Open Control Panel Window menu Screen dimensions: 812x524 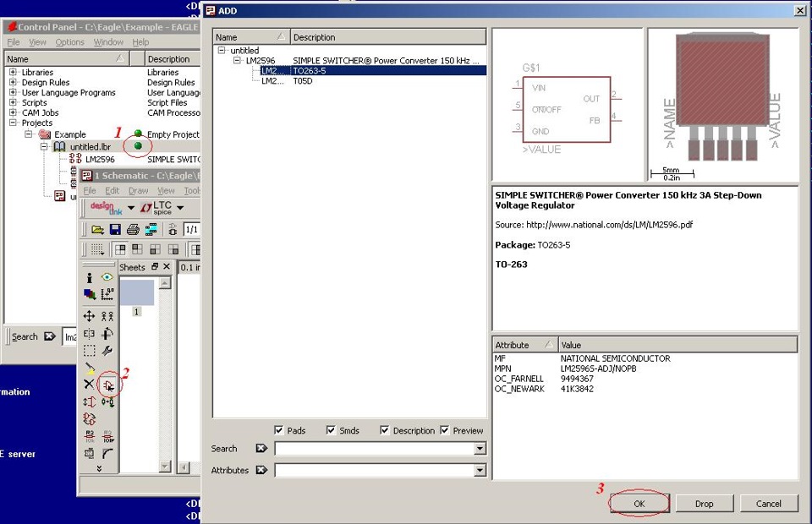pos(108,42)
